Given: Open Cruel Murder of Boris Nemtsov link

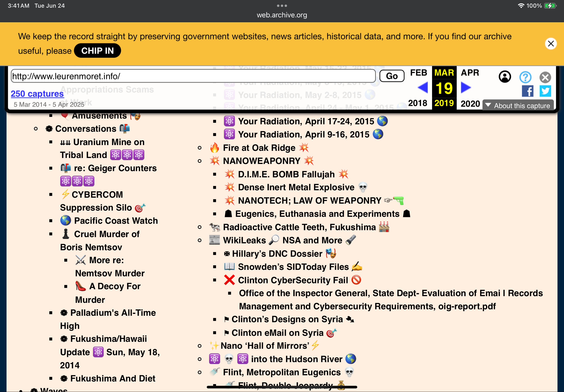Looking at the screenshot, I should pyautogui.click(x=100, y=240).
